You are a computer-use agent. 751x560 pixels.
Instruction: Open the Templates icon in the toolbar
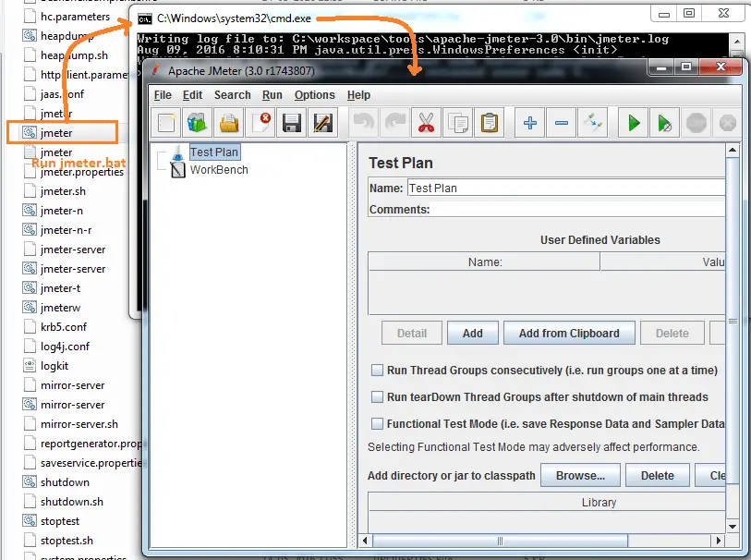pos(196,122)
